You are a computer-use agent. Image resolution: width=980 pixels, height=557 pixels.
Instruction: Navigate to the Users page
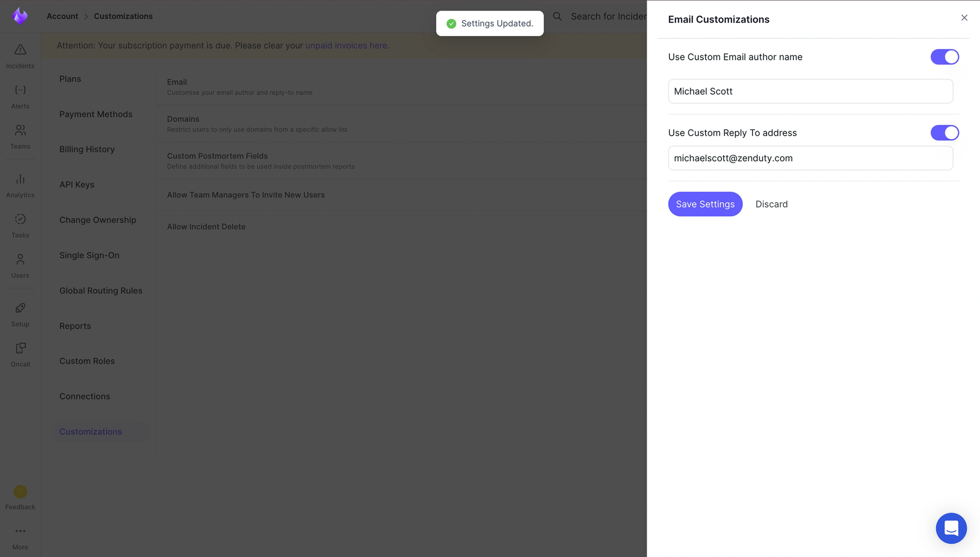click(20, 265)
